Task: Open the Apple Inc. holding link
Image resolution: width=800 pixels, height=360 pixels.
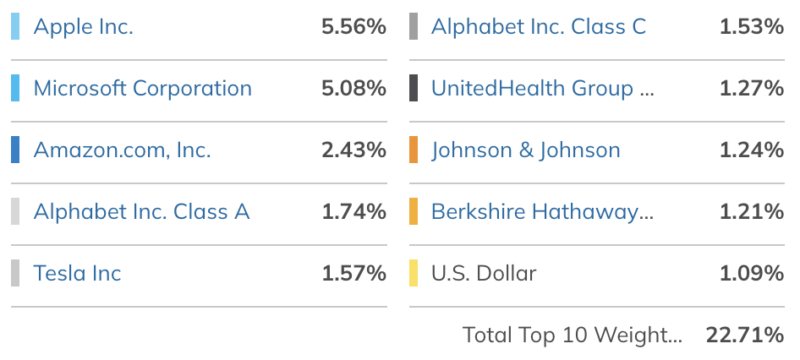Action: click(x=83, y=27)
